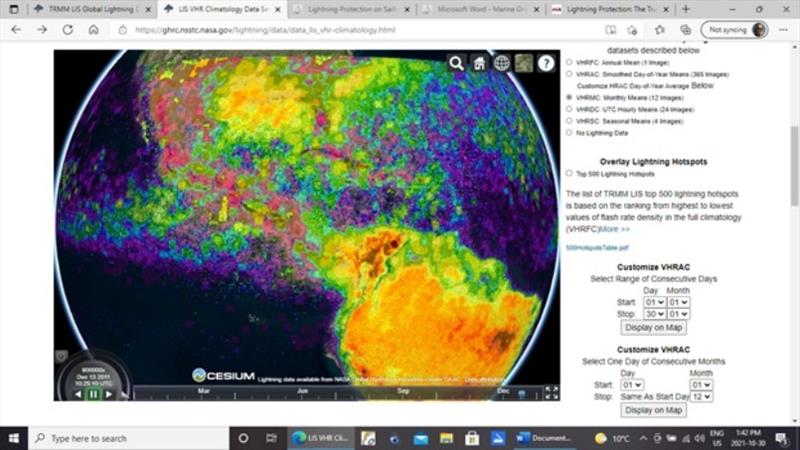Viewport: 800px width, 450px height.
Task: Open the base layer imagery picker
Action: [x=524, y=63]
